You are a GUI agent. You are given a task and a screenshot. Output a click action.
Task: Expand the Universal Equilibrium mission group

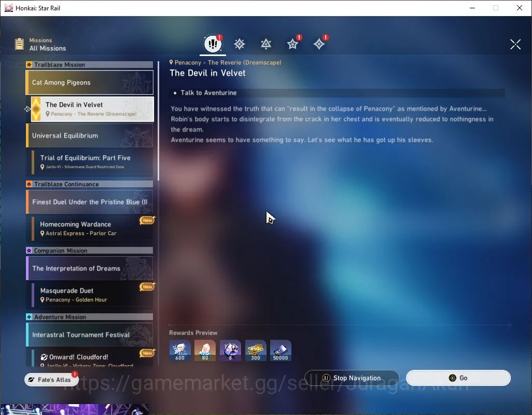coord(90,135)
